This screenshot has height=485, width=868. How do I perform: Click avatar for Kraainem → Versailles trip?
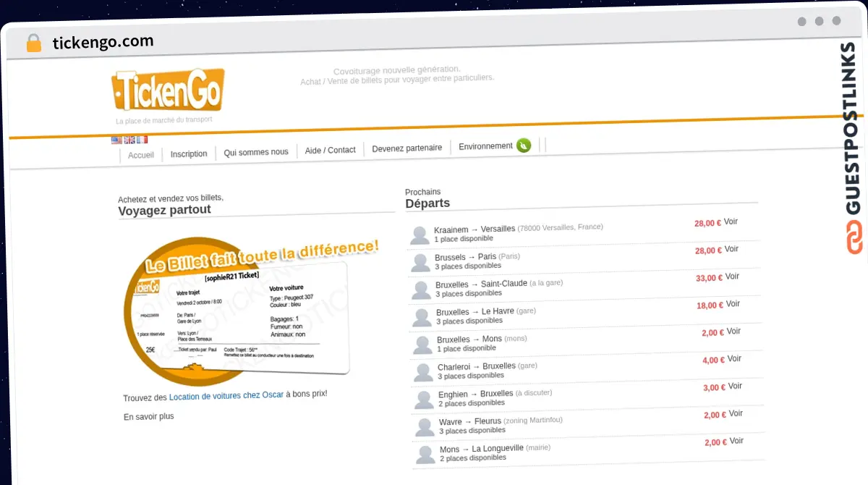tap(420, 235)
